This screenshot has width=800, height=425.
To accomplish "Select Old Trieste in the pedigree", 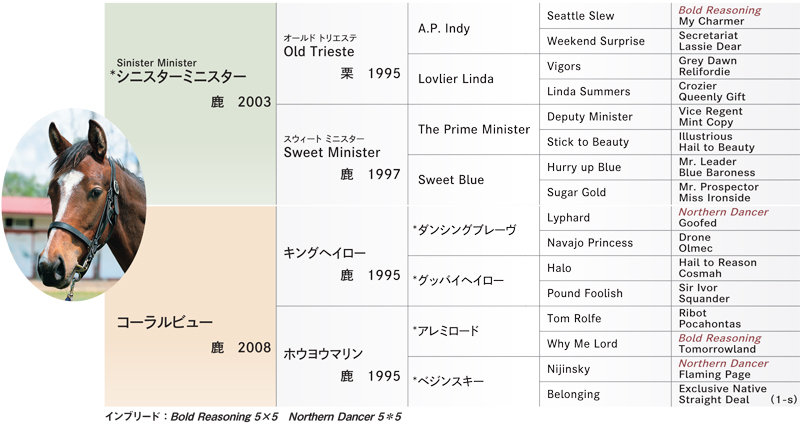I will click(342, 54).
